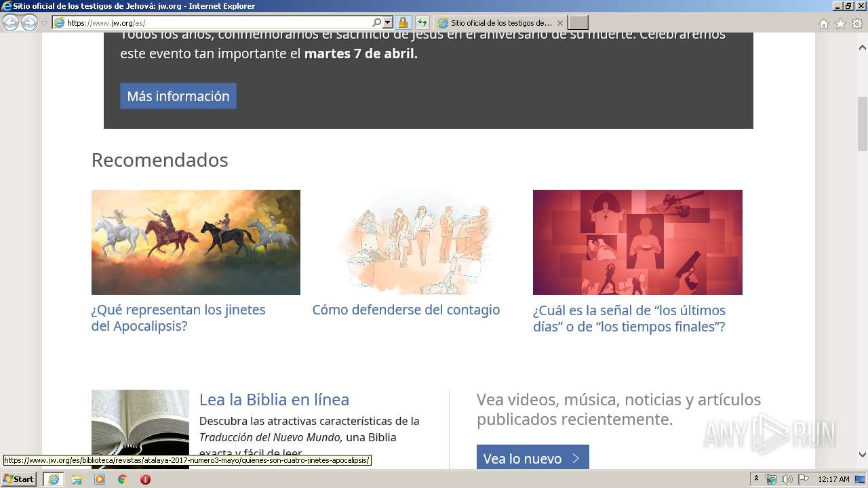The height and width of the screenshot is (488, 868).
Task: Open IE Tools gear icon
Action: (x=857, y=24)
